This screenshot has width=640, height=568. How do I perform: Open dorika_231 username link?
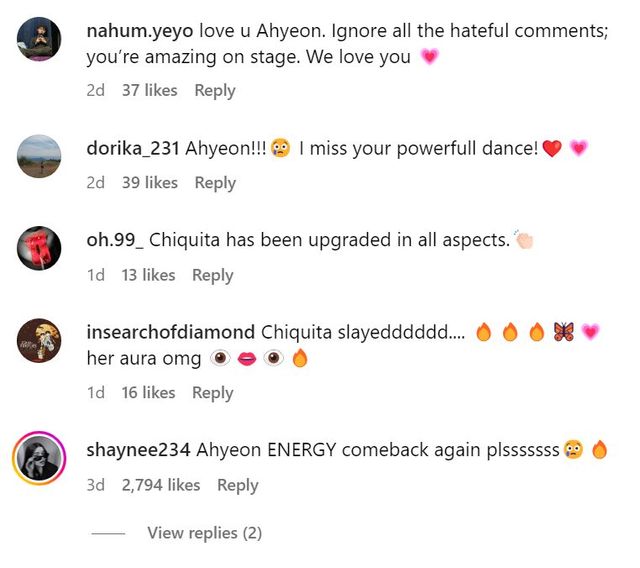click(133, 148)
